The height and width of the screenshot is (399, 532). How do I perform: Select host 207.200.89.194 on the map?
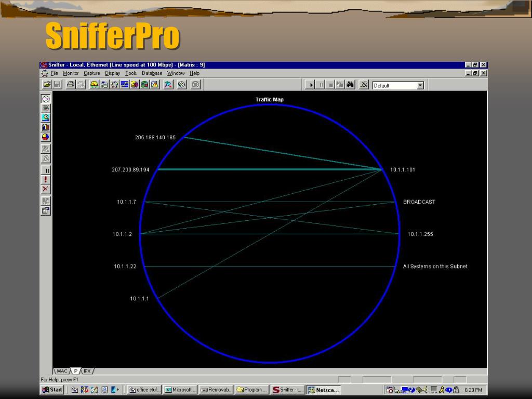click(x=130, y=170)
